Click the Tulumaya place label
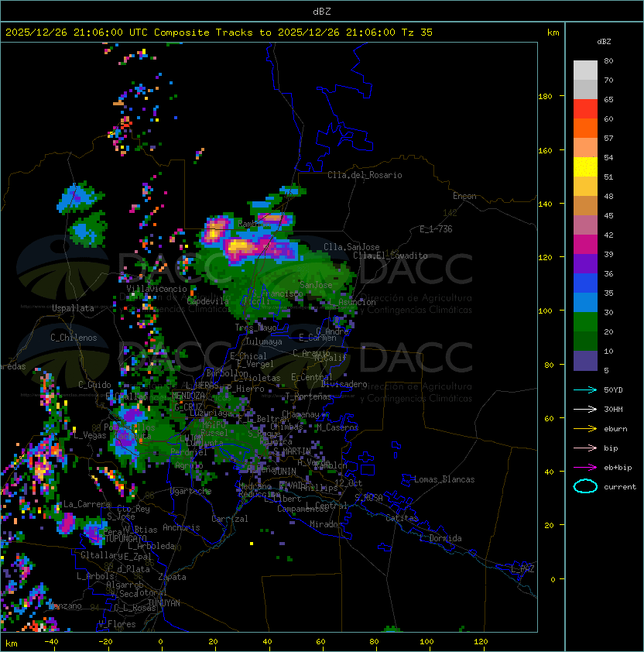The height and width of the screenshot is (652, 644). click(x=264, y=341)
